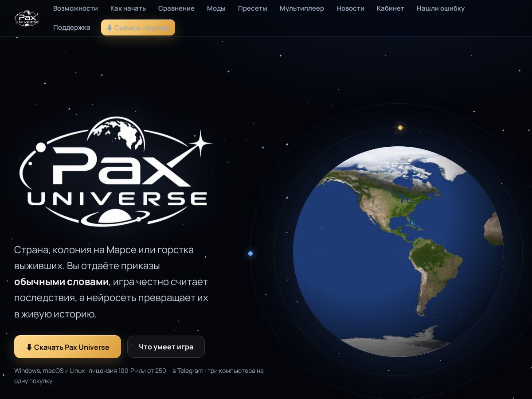The height and width of the screenshot is (399, 532).
Task: Click the Что умеет игра button
Action: coord(166,347)
